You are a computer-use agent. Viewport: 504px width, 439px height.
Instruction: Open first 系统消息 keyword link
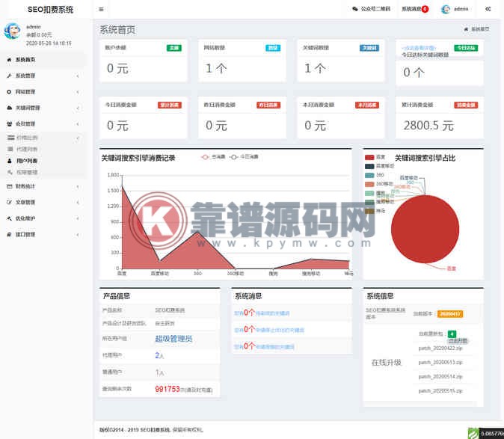pyautogui.click(x=262, y=313)
